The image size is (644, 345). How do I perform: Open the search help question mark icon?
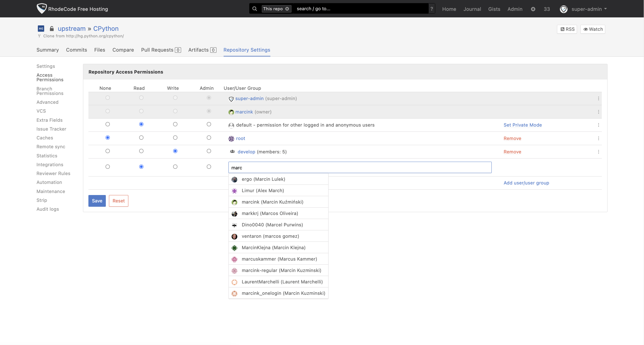[432, 9]
